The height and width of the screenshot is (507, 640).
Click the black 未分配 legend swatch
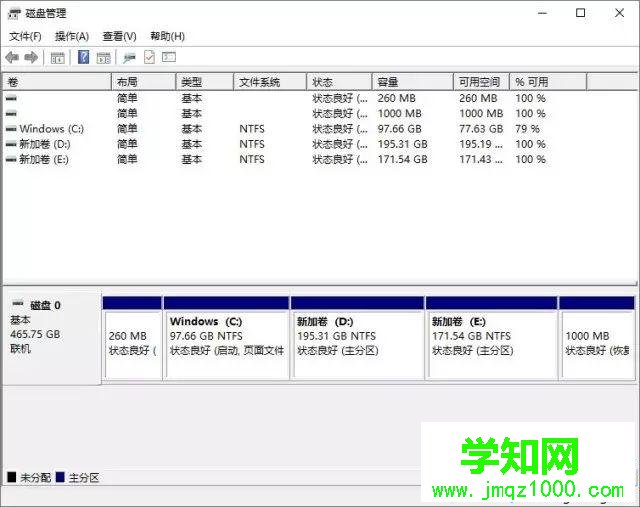click(x=12, y=477)
